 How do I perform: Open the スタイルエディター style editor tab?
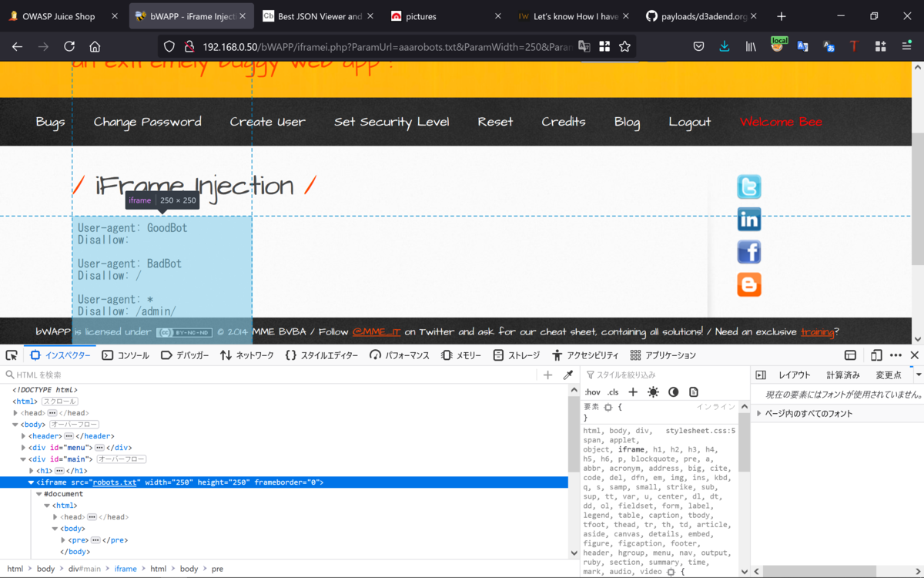click(x=321, y=355)
